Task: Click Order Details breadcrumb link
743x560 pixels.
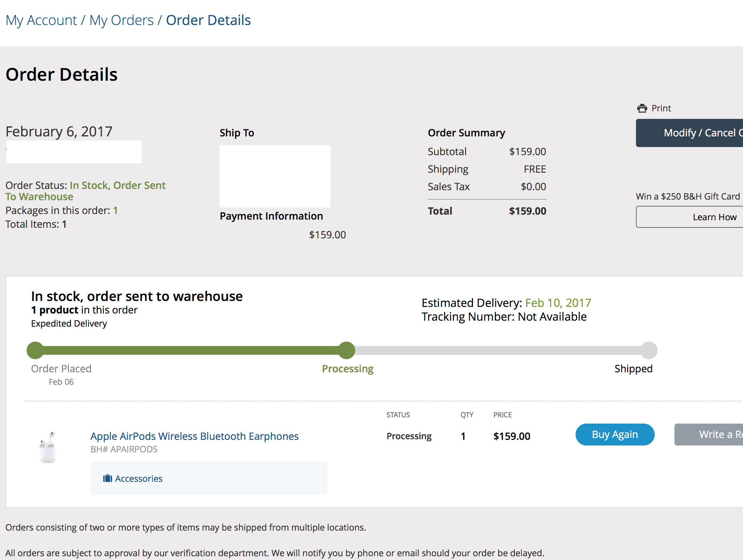Action: click(208, 20)
